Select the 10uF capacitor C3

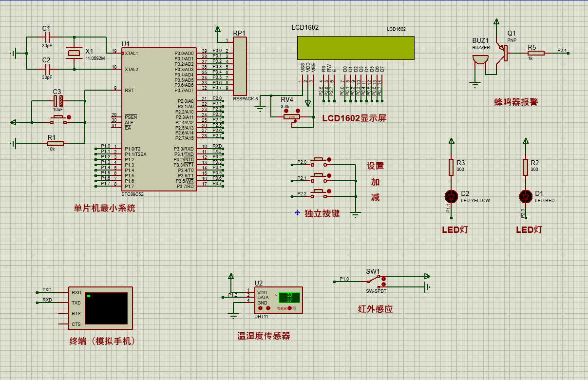point(58,101)
